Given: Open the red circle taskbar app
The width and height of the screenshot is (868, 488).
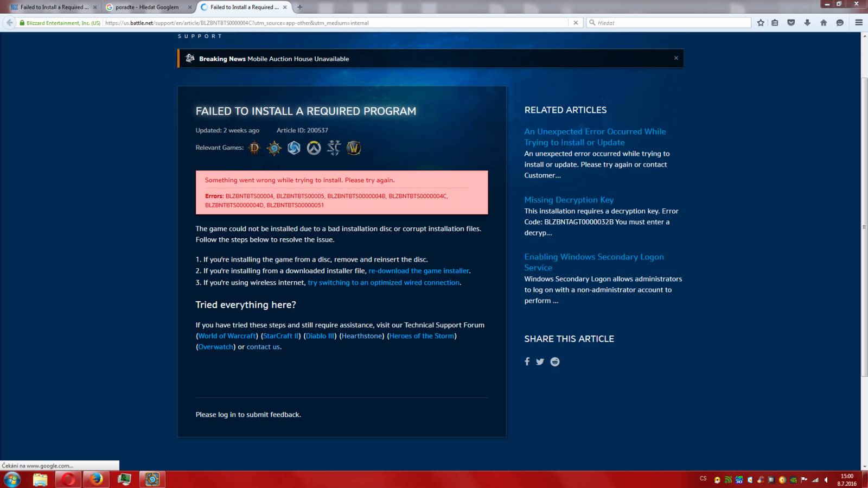Looking at the screenshot, I should pyautogui.click(x=68, y=479).
